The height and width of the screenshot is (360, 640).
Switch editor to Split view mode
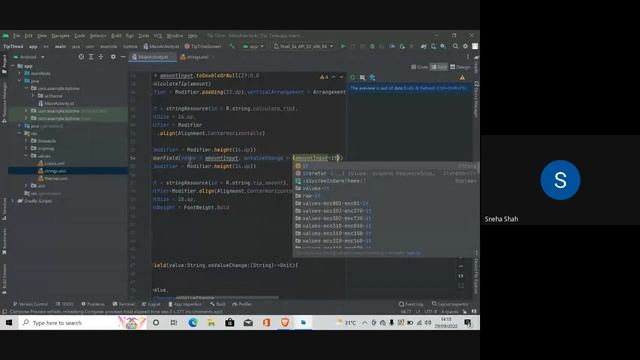click(x=439, y=67)
